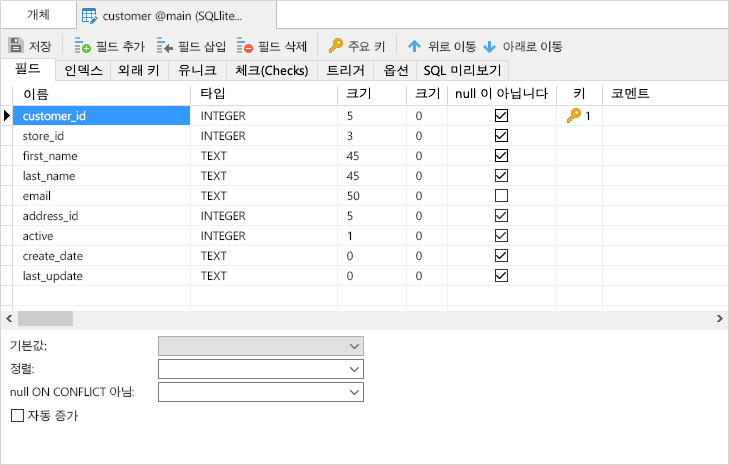729x465 pixels.
Task: Select the last_name field name cell
Action: coord(50,176)
